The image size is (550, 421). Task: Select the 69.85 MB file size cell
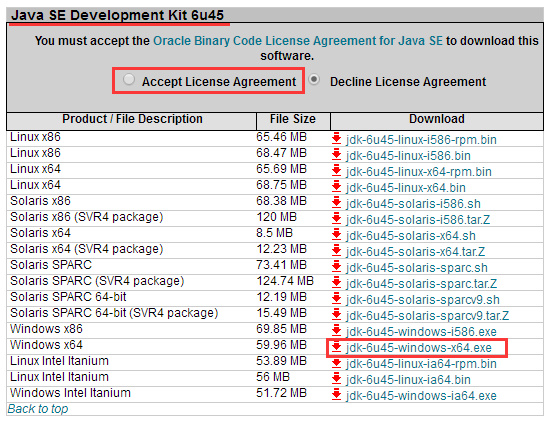281,329
